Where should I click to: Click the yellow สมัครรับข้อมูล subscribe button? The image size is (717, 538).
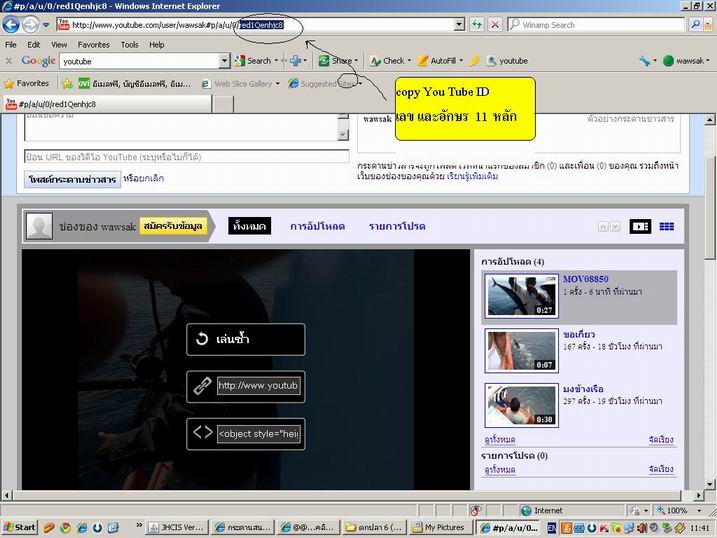[x=173, y=226]
